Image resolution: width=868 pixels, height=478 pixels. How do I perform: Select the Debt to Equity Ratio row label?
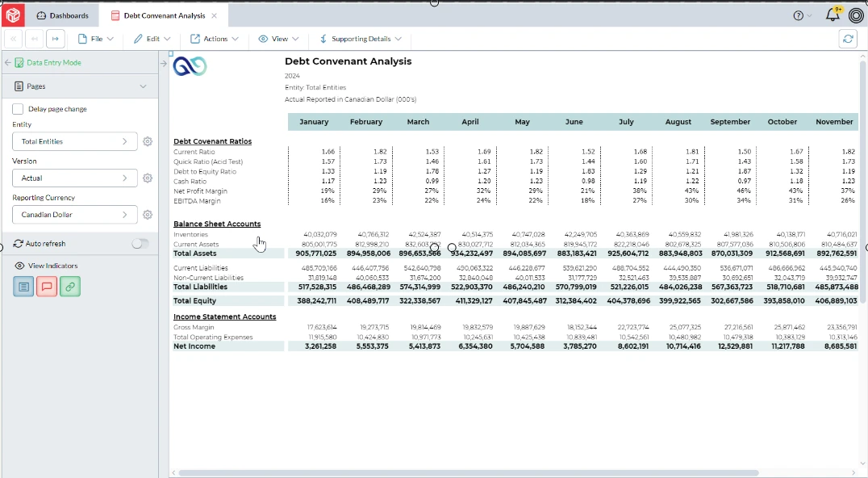205,172
